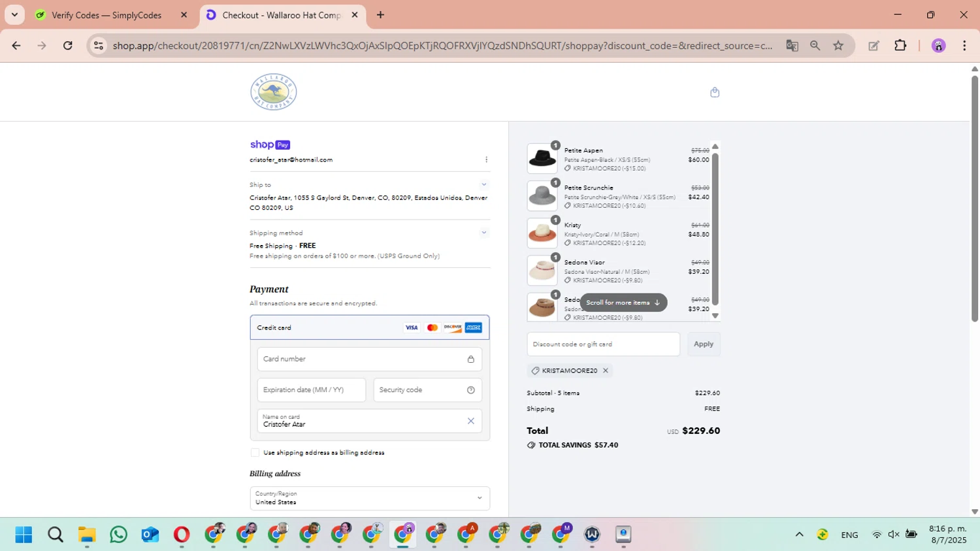Open the taskbar clock and date

coord(947,535)
